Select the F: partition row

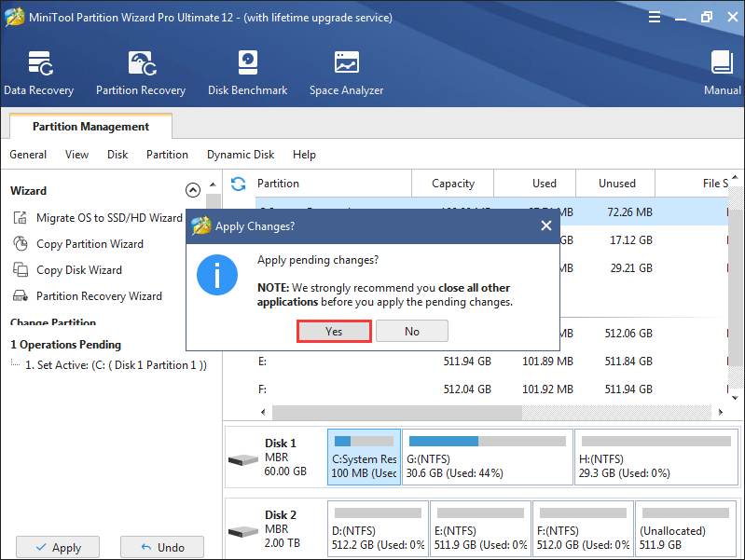491,389
